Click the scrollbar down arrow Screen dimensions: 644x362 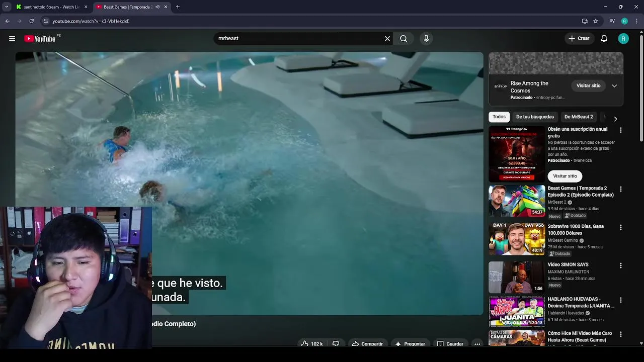pos(641,343)
